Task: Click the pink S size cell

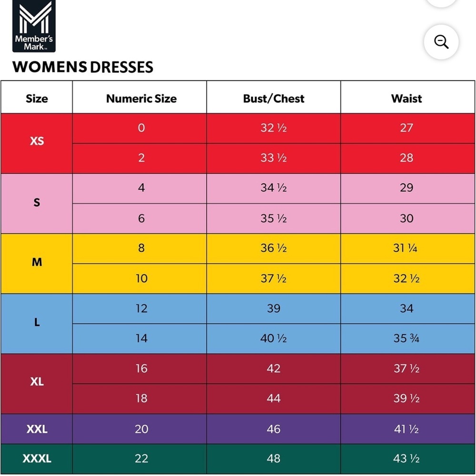Action: [37, 204]
